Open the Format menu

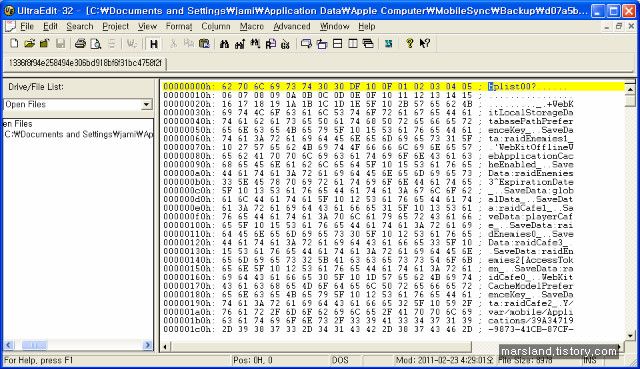pyautogui.click(x=179, y=27)
